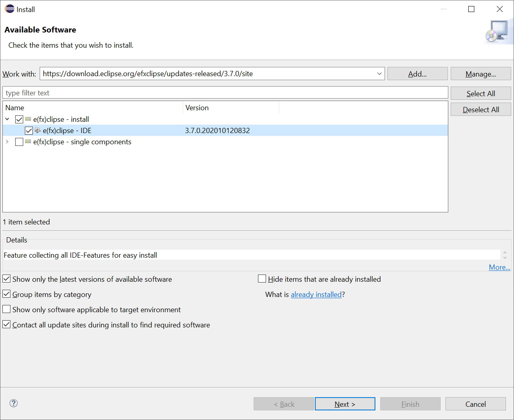Close the Install window
The image size is (514, 420).
click(500, 9)
